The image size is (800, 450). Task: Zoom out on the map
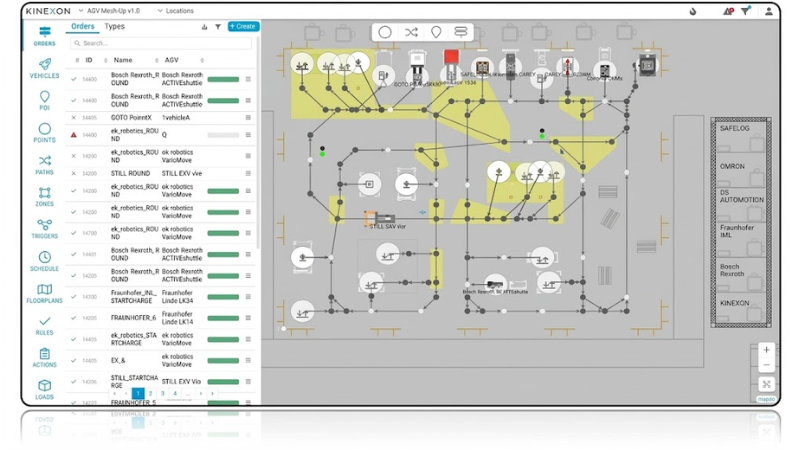click(x=766, y=365)
